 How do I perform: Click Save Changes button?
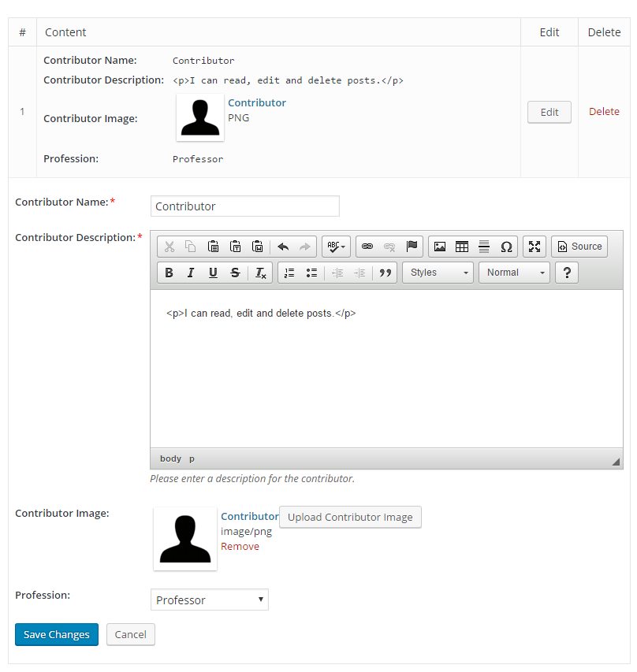[x=57, y=634]
